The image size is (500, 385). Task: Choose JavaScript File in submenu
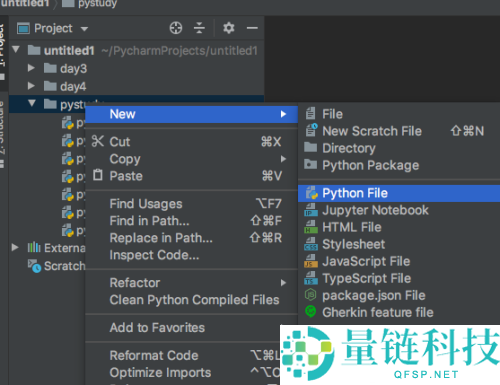[399, 261]
